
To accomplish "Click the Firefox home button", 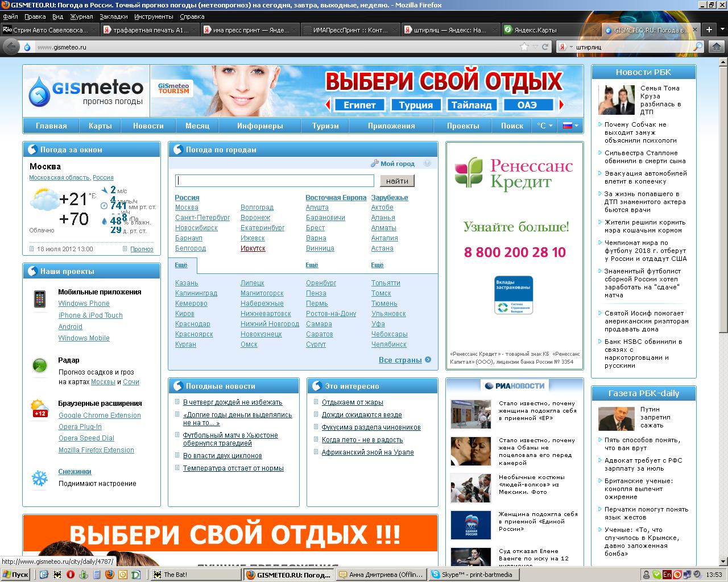I will (x=718, y=47).
